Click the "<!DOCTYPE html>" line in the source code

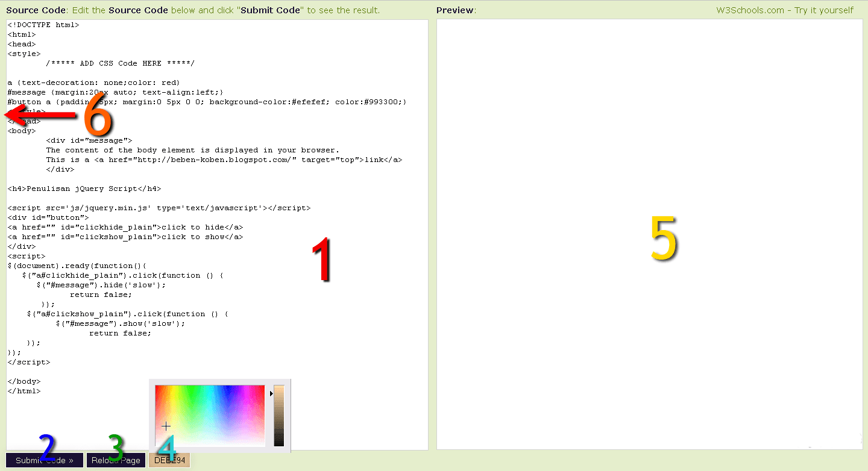click(43, 25)
